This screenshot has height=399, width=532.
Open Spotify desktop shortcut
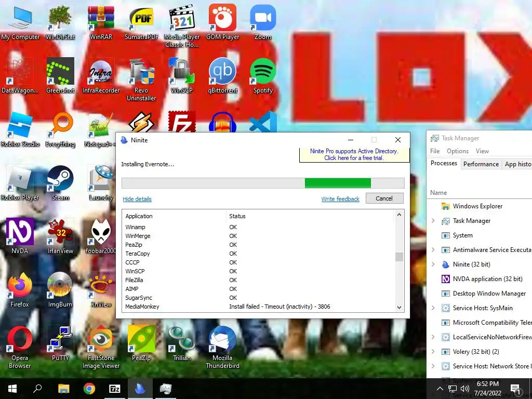tap(263, 76)
